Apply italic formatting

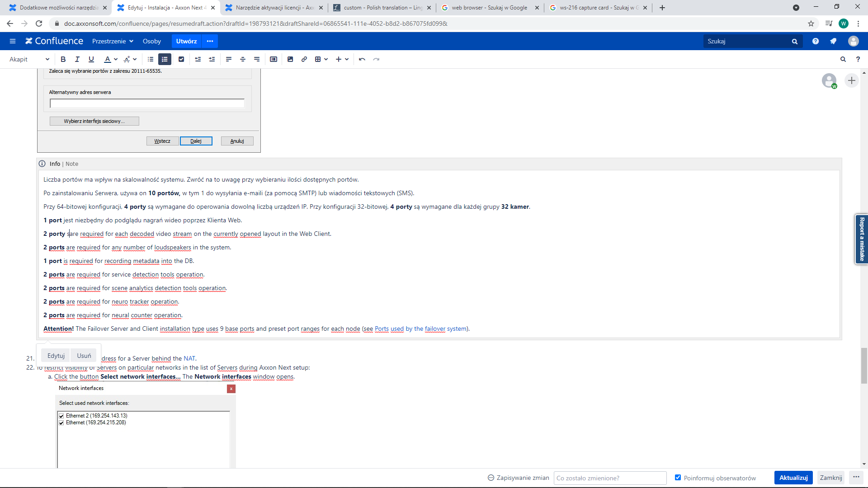(x=77, y=59)
